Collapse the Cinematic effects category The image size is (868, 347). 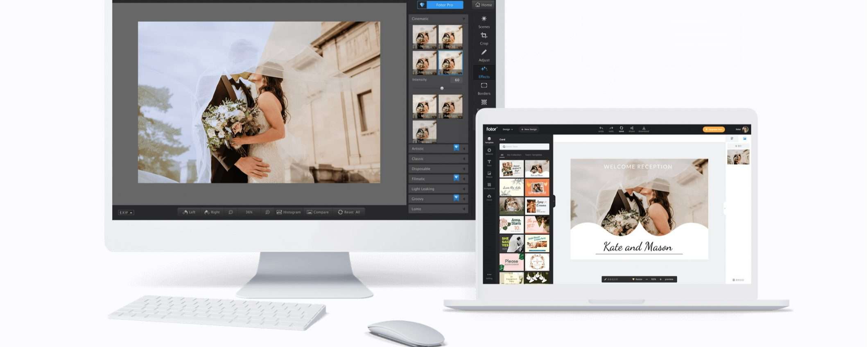438,19
